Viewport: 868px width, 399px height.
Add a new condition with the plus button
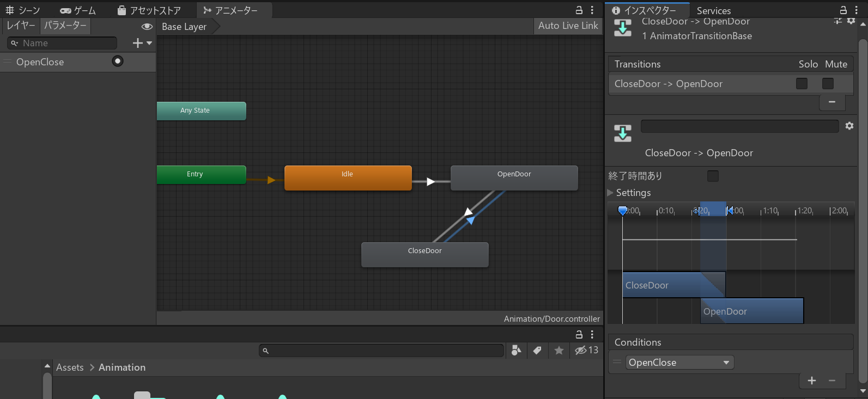811,380
